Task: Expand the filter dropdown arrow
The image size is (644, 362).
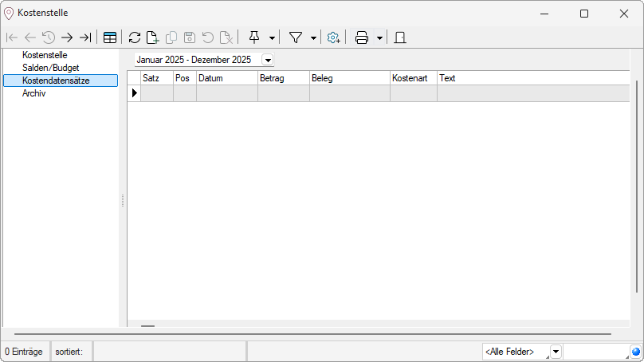Action: pyautogui.click(x=313, y=37)
